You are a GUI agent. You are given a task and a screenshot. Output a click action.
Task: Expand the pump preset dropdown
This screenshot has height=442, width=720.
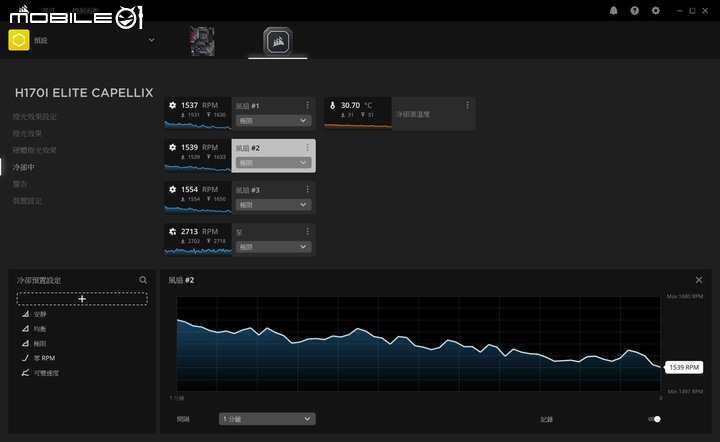(274, 247)
